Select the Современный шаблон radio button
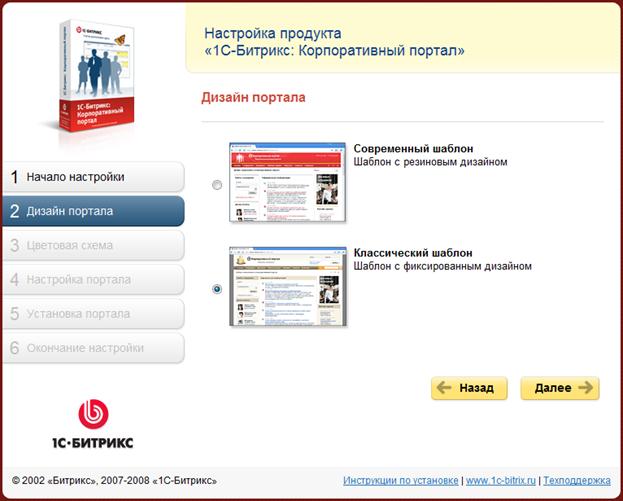Image resolution: width=623 pixels, height=501 pixels. 217,185
